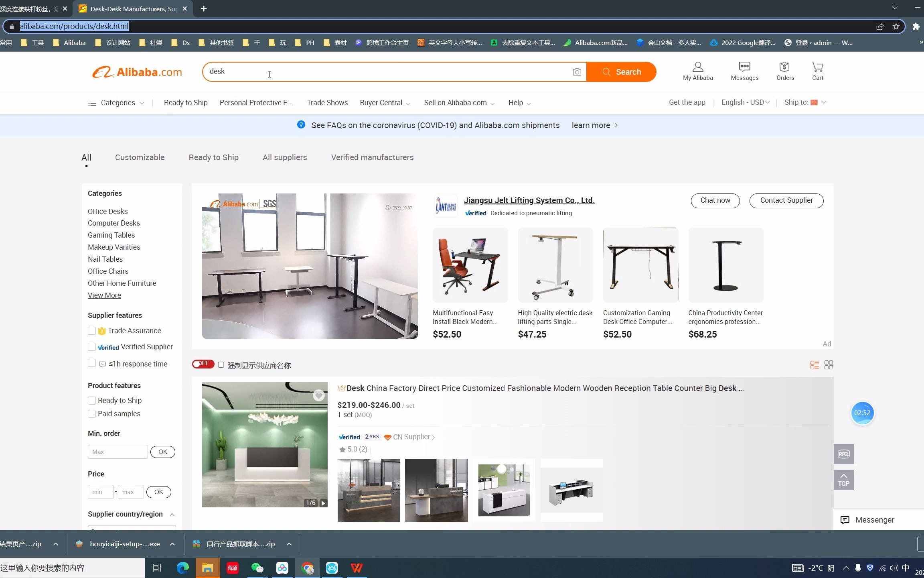Switch to the Ready to Ship results tab
Image resolution: width=924 pixels, height=578 pixels.
(213, 157)
